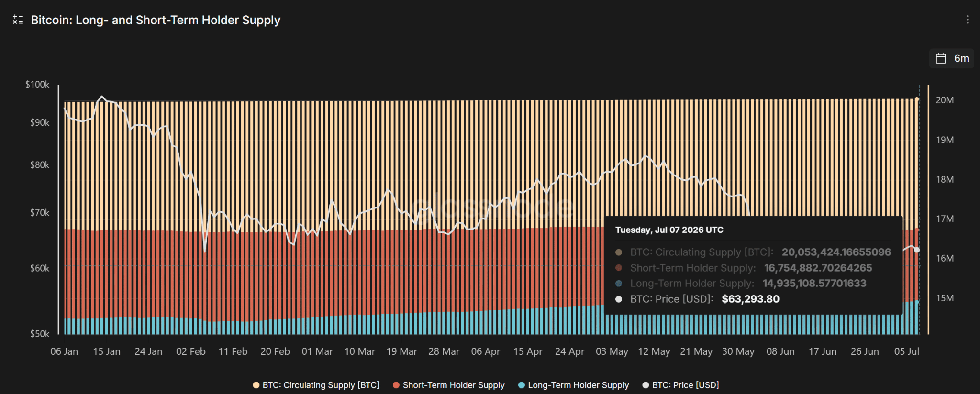This screenshot has width=980, height=394.
Task: Click tooltip value '14,935,108.57701633'
Action: click(814, 284)
